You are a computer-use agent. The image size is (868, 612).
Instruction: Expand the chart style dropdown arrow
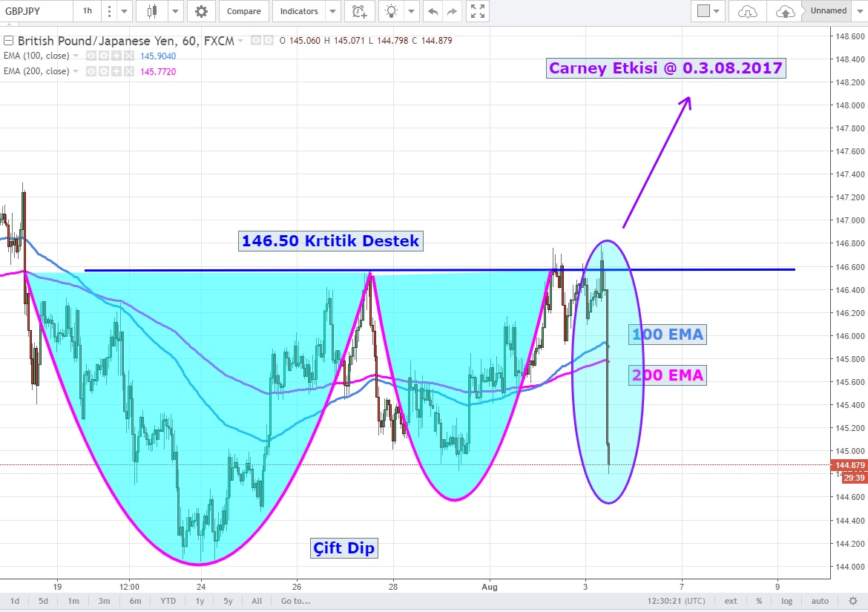pos(175,11)
